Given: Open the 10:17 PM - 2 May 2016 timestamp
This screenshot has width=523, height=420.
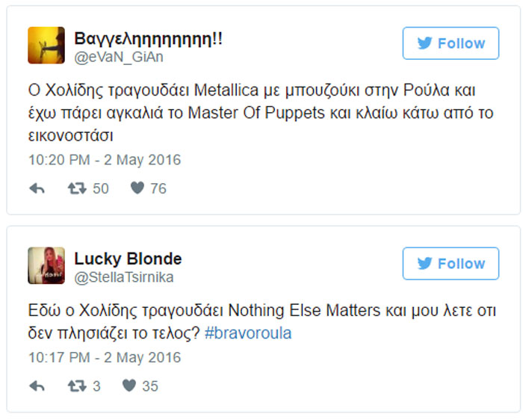Looking at the screenshot, I should pyautogui.click(x=105, y=358).
